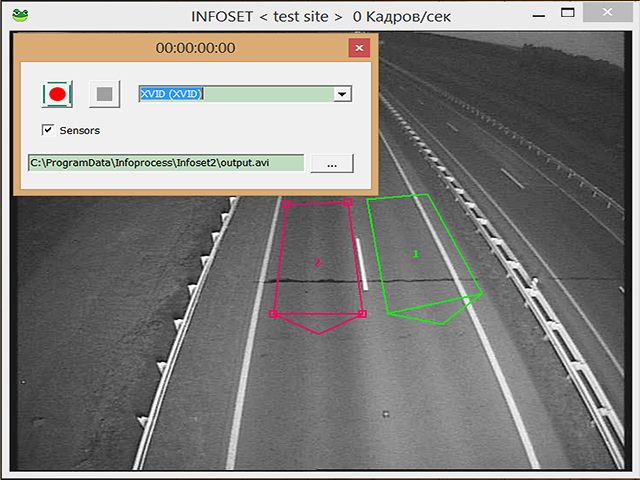Close the INFOSET main window
The image size is (640, 480).
pos(607,12)
